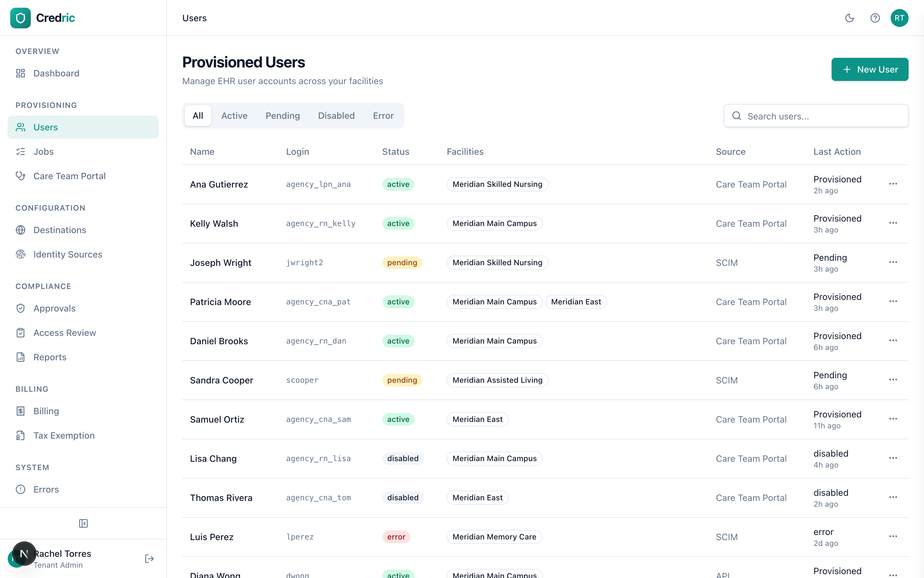Click login agency_cna_tom

tap(319, 498)
